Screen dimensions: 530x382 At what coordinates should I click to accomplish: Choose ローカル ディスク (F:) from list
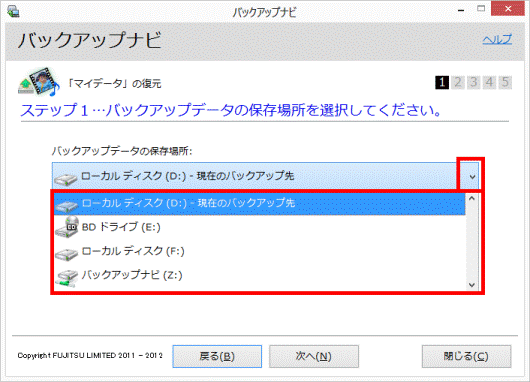point(260,252)
